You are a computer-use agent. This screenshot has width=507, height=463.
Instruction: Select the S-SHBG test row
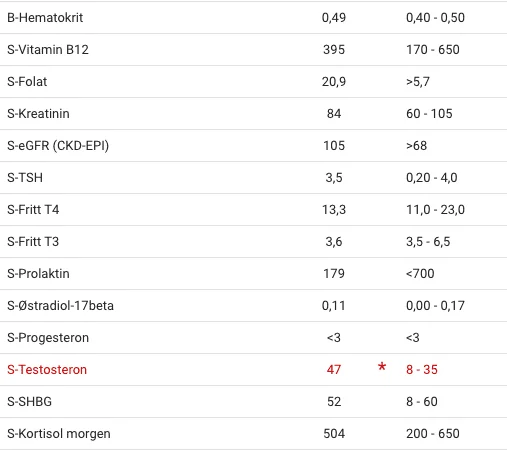pyautogui.click(x=253, y=402)
